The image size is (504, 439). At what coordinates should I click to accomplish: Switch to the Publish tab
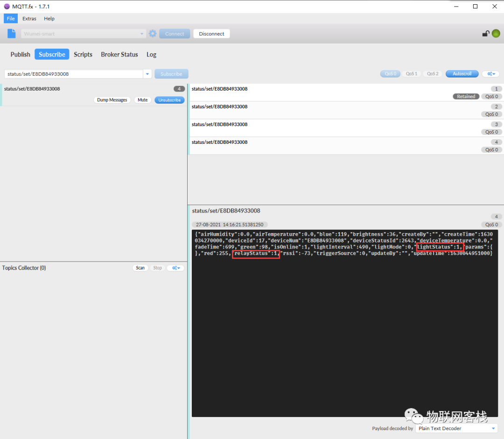pos(20,54)
